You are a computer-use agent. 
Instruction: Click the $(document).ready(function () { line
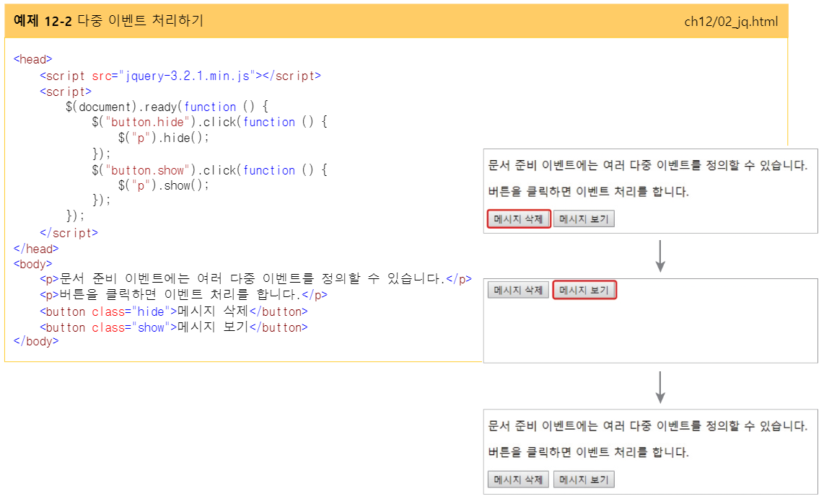(167, 107)
